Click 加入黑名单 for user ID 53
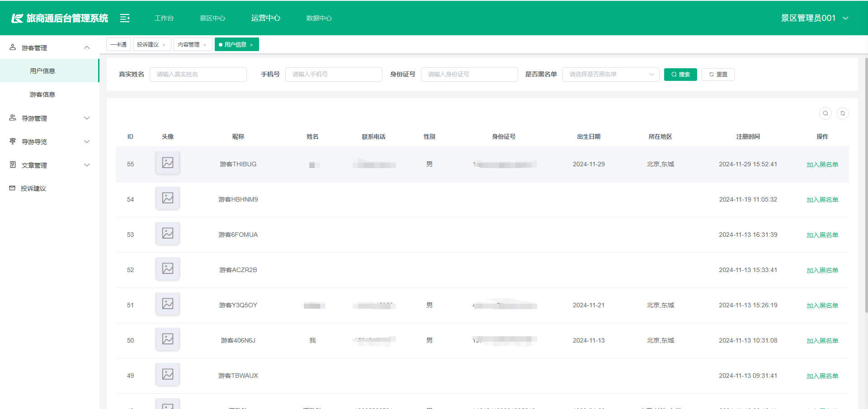 point(822,235)
